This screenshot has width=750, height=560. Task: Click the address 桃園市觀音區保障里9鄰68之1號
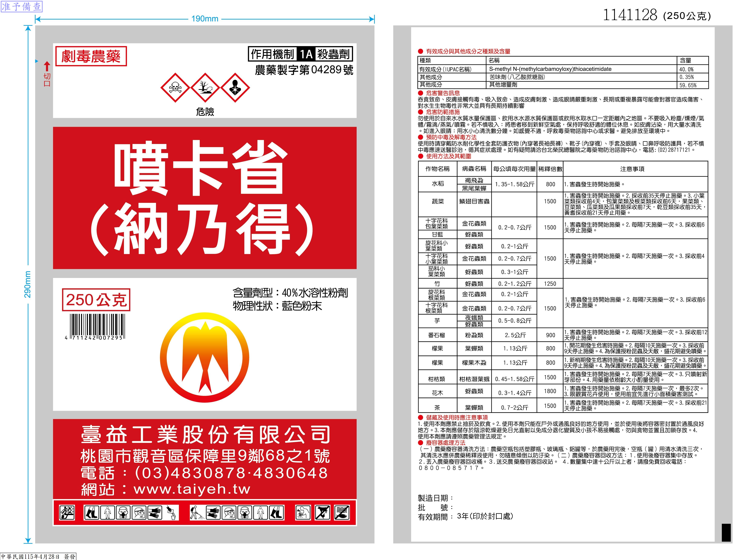coord(205,456)
